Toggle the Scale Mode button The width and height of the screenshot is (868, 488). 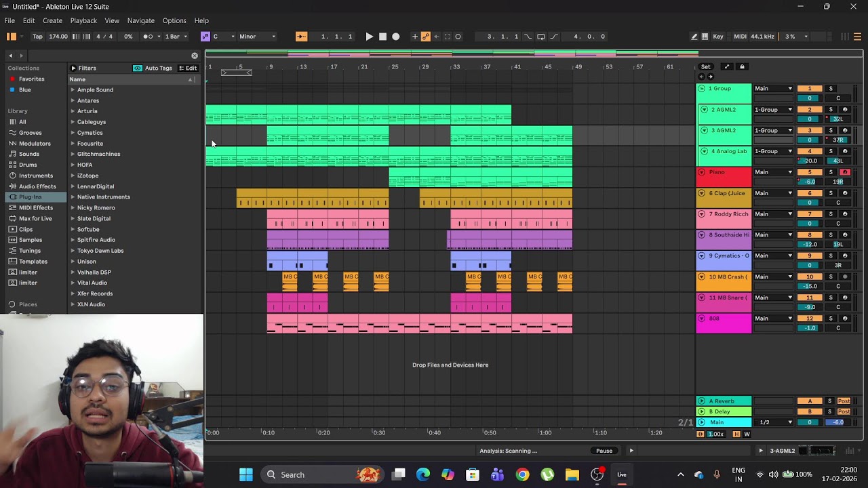(x=205, y=37)
